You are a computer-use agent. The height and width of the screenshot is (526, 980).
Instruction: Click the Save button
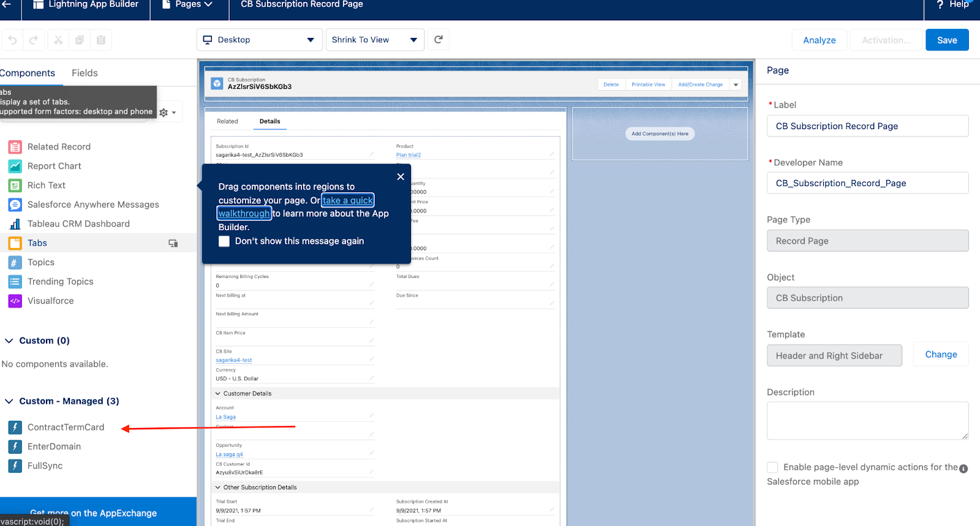tap(946, 40)
